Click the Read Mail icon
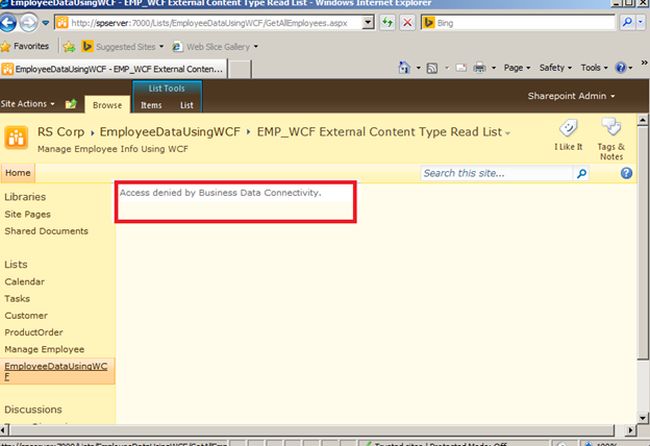 pyautogui.click(x=461, y=68)
